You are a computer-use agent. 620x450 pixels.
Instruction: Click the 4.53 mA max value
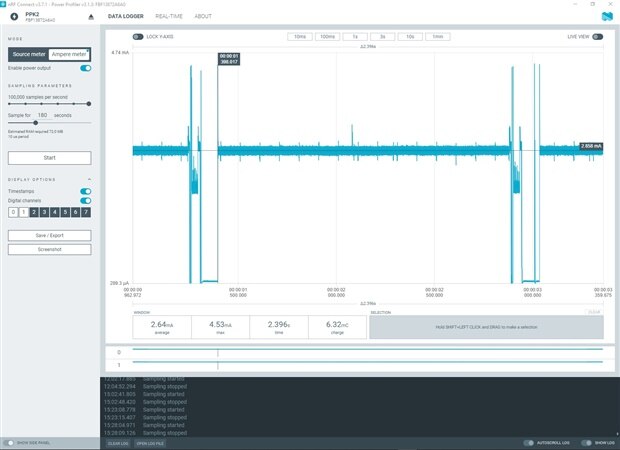coord(220,327)
